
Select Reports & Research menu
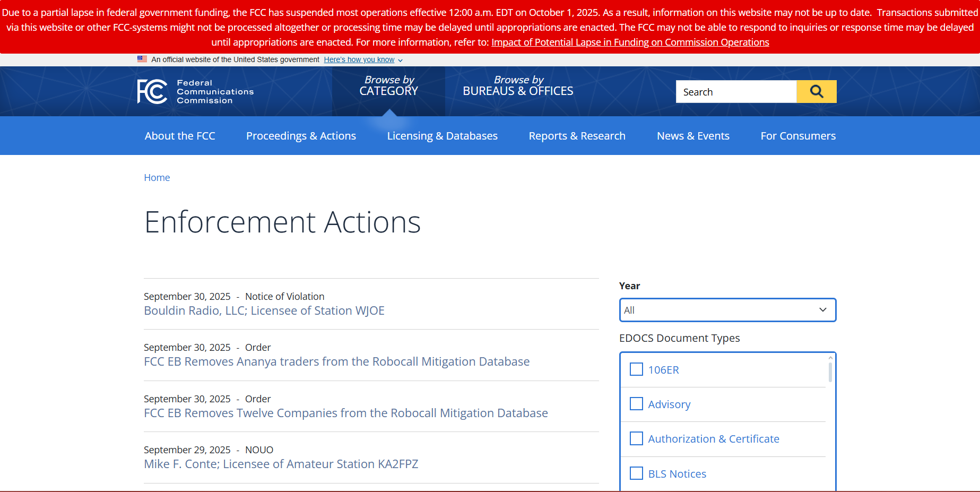(577, 136)
